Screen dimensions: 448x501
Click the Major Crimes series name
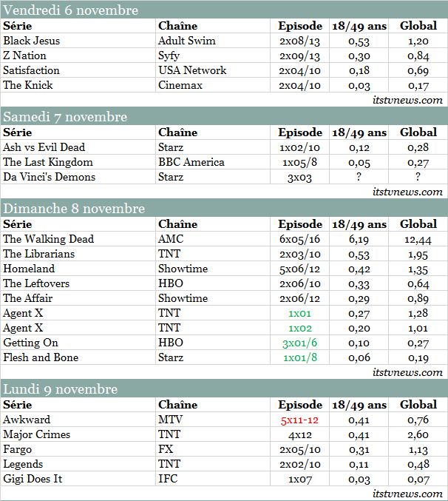[36, 434]
